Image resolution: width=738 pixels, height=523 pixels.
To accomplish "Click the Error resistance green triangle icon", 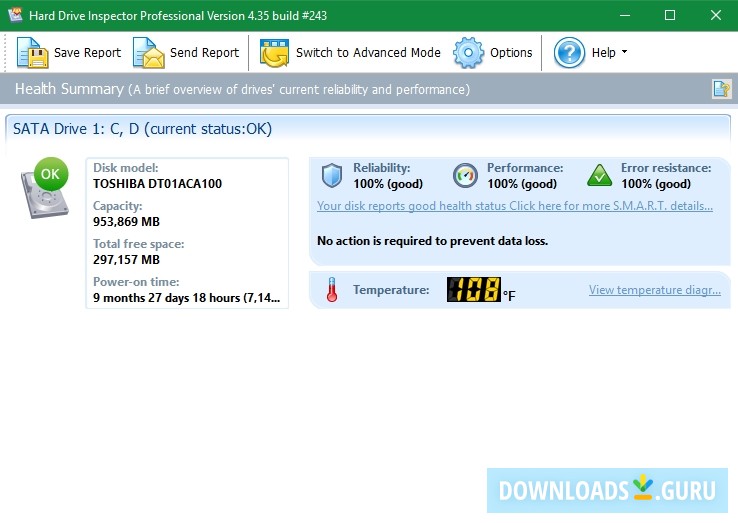I will pos(600,176).
